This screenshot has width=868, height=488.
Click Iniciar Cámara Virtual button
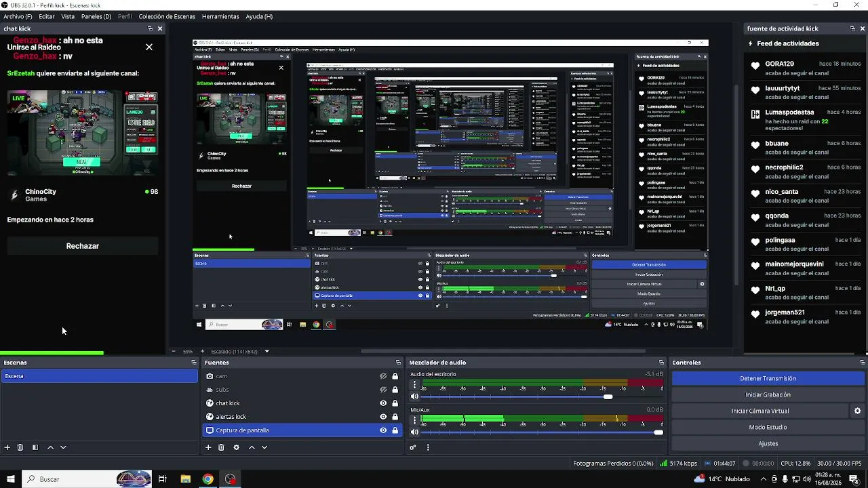pyautogui.click(x=759, y=411)
